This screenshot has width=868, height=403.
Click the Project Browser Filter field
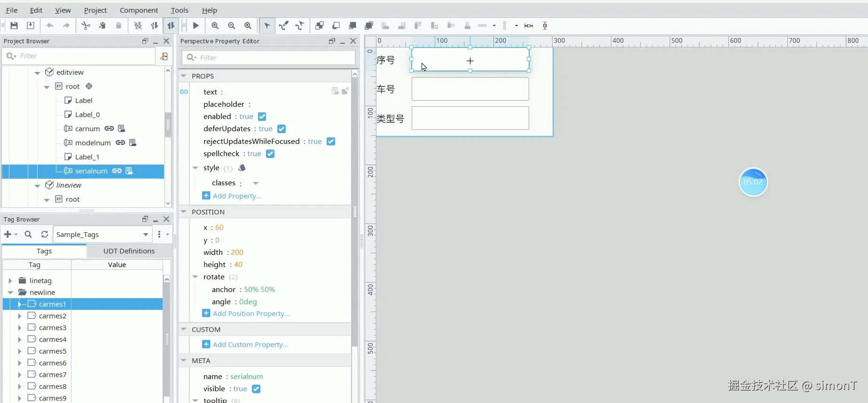(78, 56)
